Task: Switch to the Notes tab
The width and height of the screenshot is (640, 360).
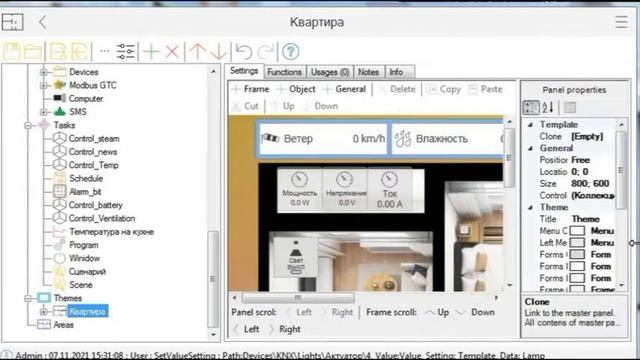Action: tap(368, 72)
